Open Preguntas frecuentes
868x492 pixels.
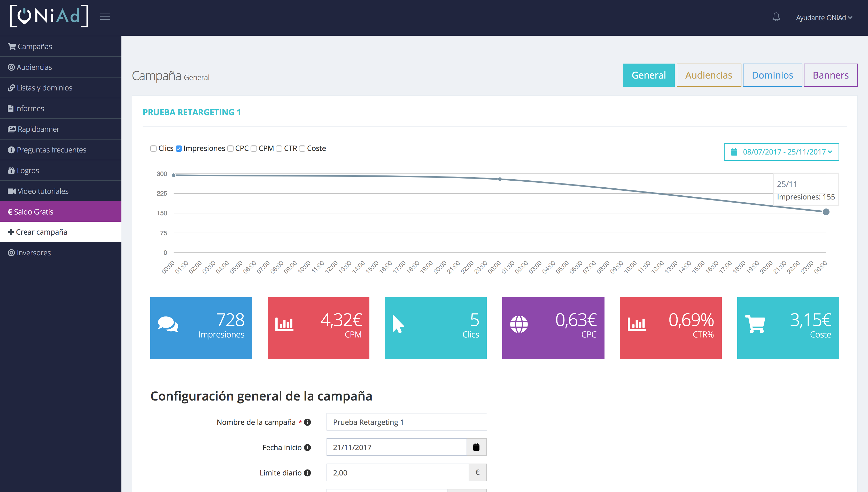point(61,149)
